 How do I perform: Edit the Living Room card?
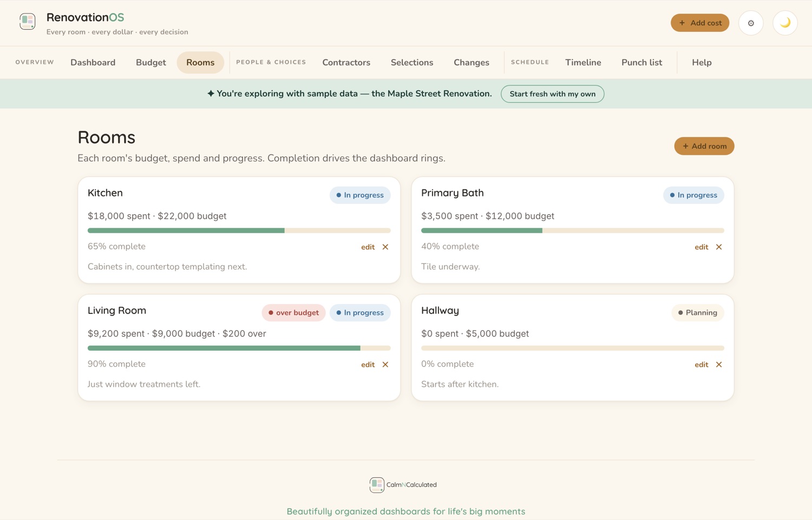[368, 364]
